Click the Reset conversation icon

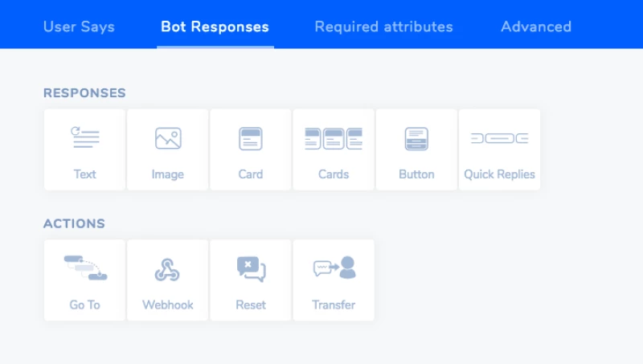tap(251, 269)
